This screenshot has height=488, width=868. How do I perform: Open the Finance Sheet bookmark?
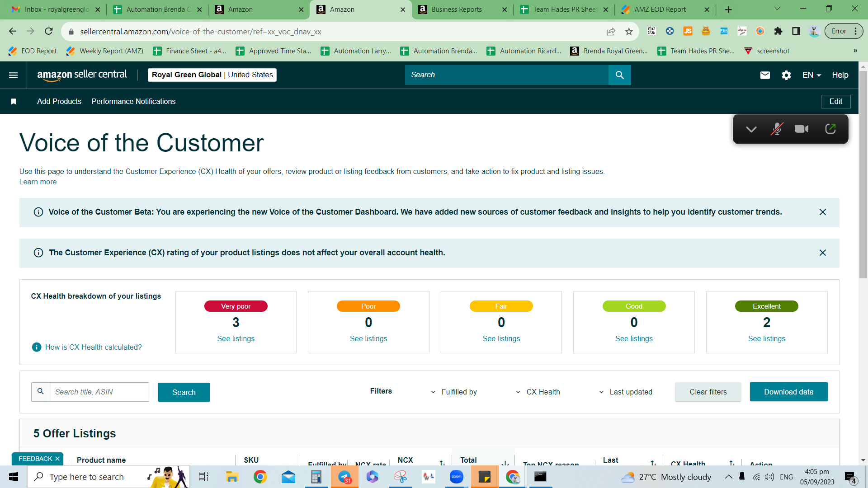click(189, 51)
